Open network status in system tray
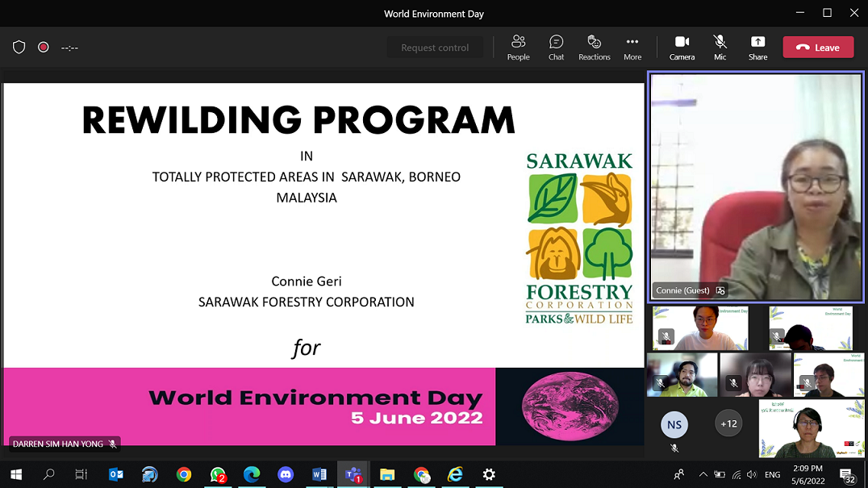This screenshot has height=488, width=868. pyautogui.click(x=737, y=474)
